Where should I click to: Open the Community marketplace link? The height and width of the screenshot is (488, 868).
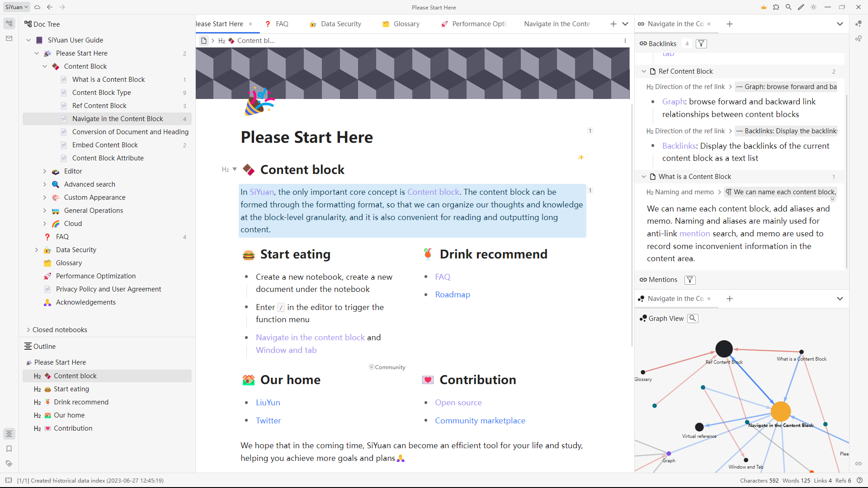(480, 421)
